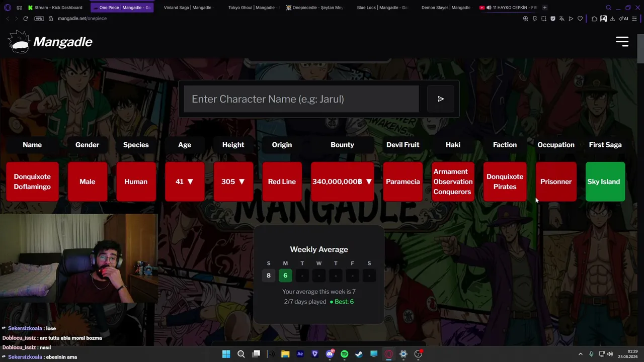Viewport: 644px width, 362px height.
Task: Open the ad blocker shield icon
Action: (553, 19)
